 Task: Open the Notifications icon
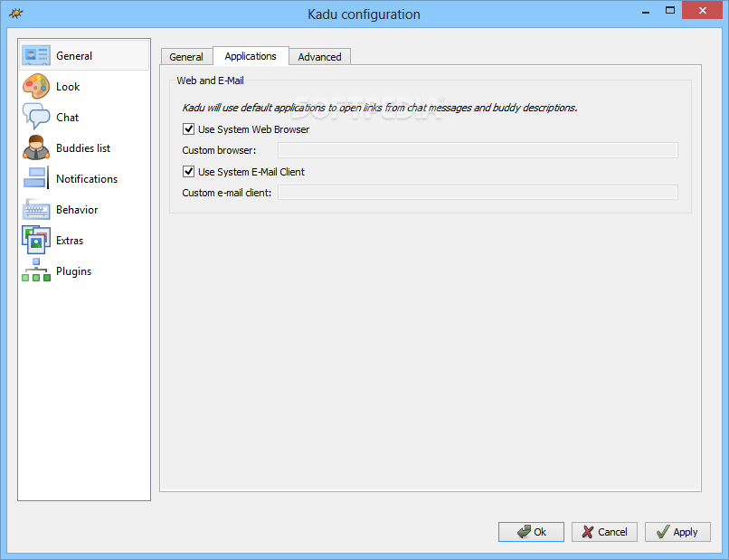point(36,178)
